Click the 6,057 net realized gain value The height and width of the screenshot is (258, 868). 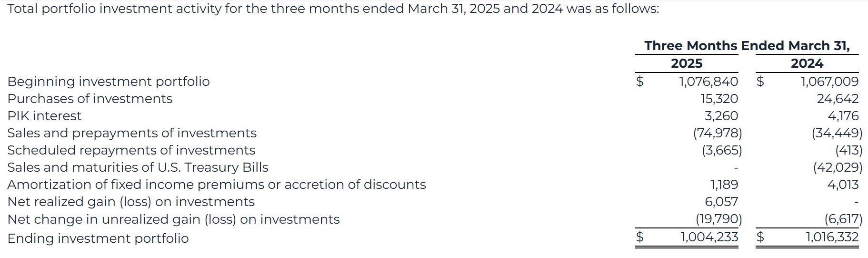click(721, 202)
